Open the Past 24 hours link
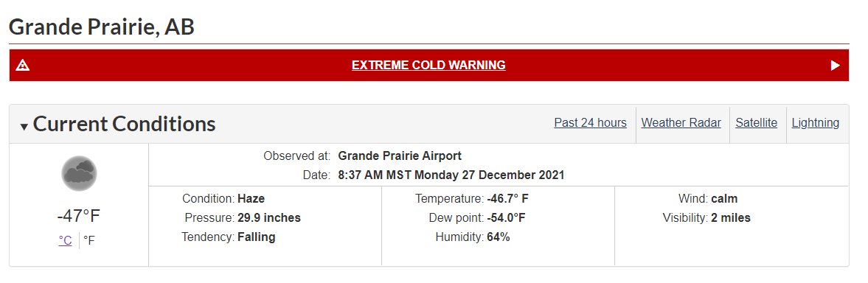868x283 pixels. [x=590, y=122]
